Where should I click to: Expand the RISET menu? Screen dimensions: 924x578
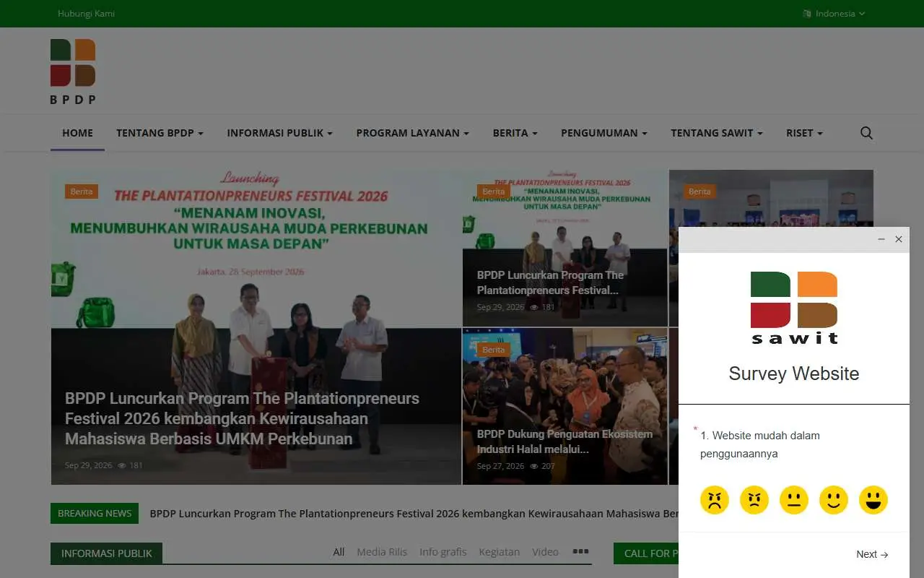[804, 133]
